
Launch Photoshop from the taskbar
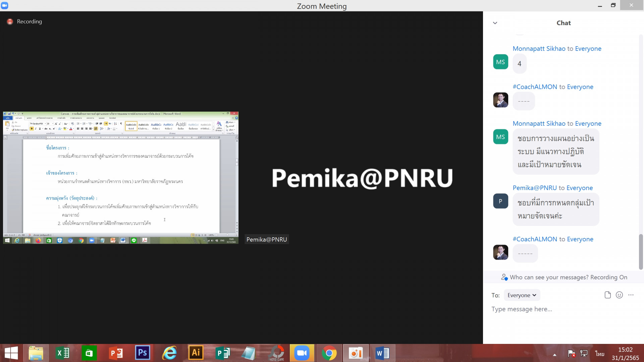[143, 353]
